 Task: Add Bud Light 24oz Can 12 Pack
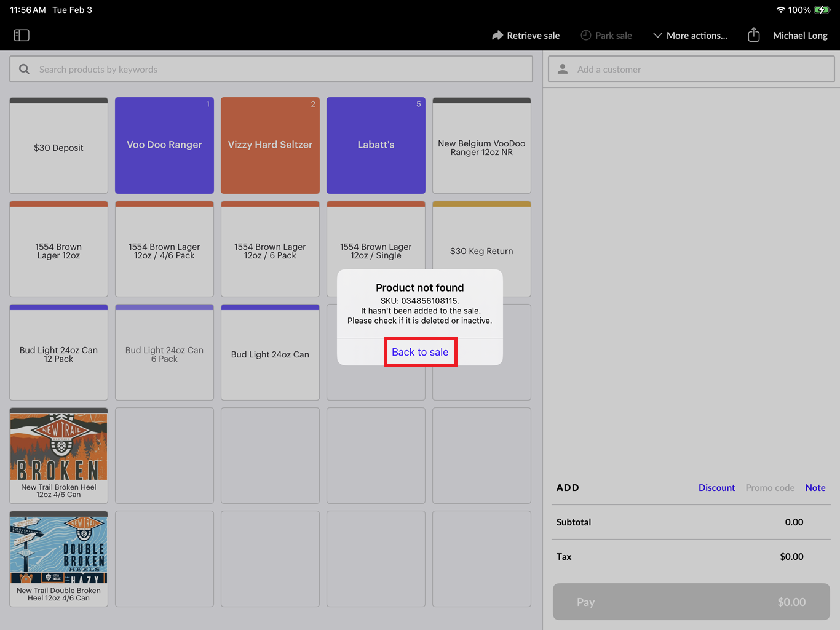pos(58,353)
